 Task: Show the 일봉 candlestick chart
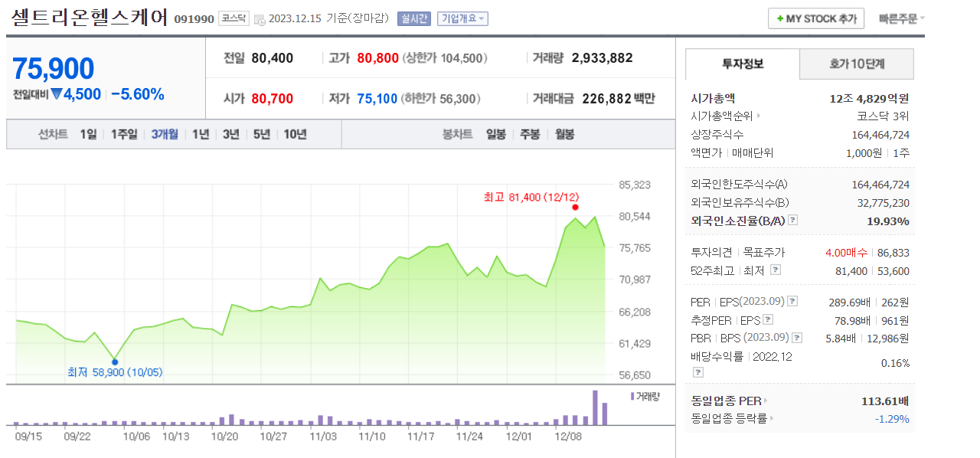[x=496, y=134]
